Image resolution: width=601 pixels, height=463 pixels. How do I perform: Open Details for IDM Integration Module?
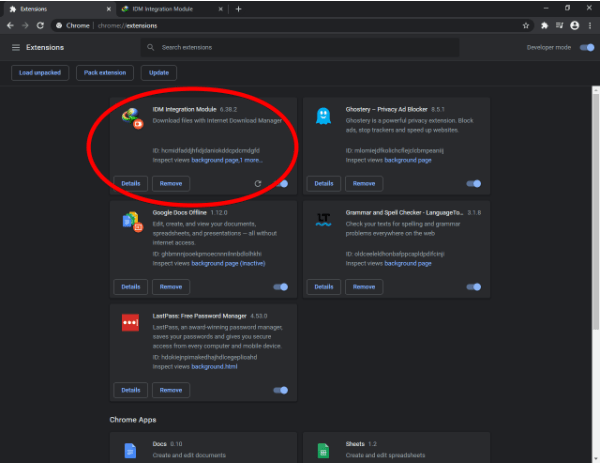[131, 184]
